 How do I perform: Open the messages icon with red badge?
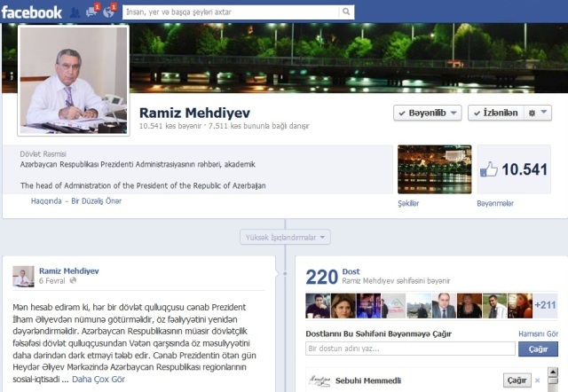(91, 12)
